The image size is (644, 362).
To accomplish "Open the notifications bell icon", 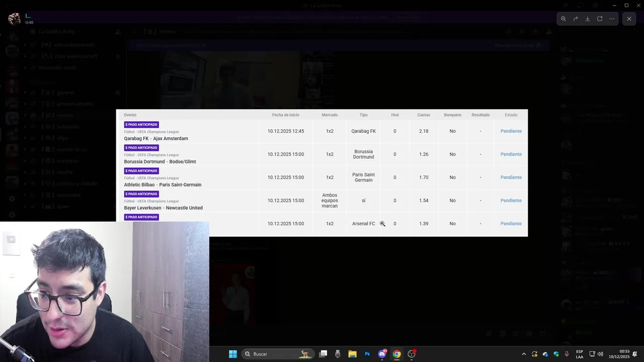I will [635, 354].
